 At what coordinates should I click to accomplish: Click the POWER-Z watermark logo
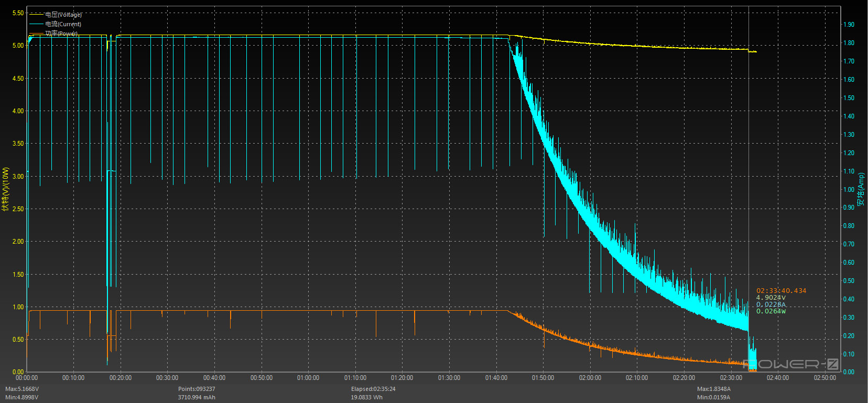click(790, 364)
